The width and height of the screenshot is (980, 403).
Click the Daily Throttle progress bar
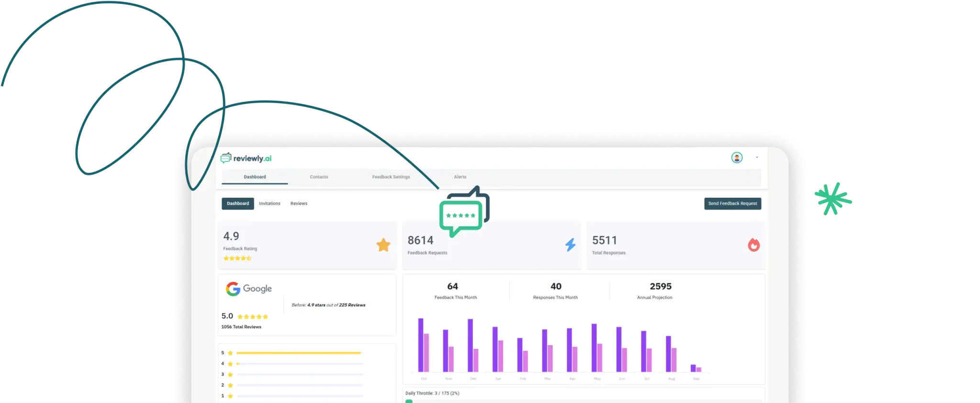click(x=584, y=401)
